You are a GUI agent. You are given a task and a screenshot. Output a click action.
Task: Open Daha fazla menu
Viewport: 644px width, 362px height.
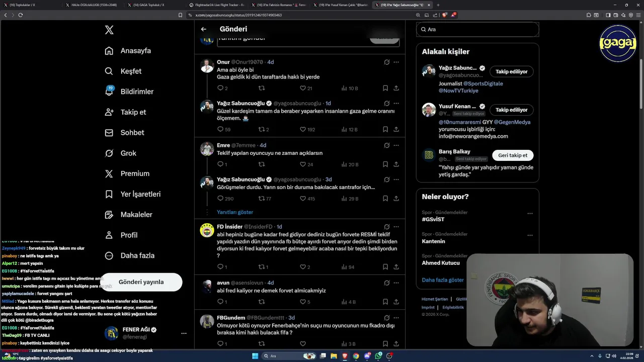(x=129, y=255)
